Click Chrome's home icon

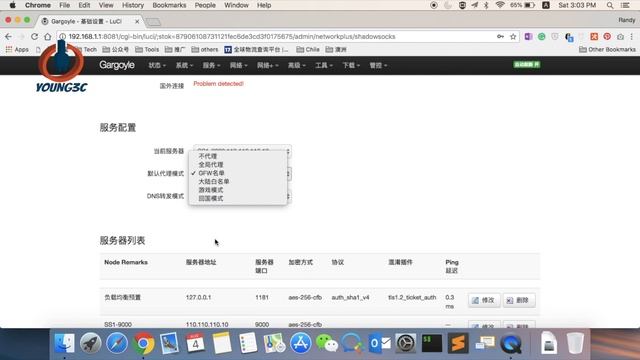point(47,37)
